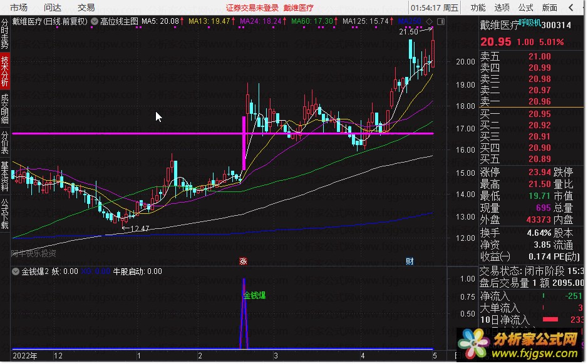Click 换手 value 4.64%
Viewport: 588px width, 364px height.
539,233
